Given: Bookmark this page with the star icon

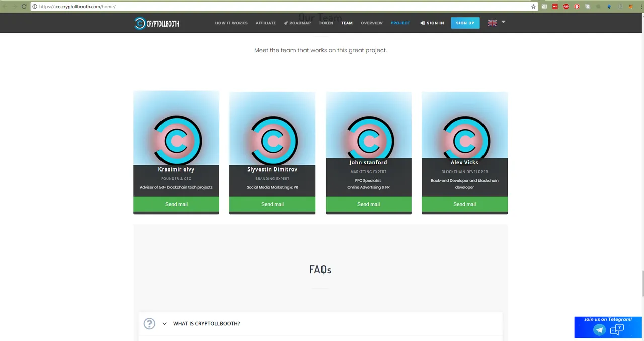Looking at the screenshot, I should (x=533, y=7).
